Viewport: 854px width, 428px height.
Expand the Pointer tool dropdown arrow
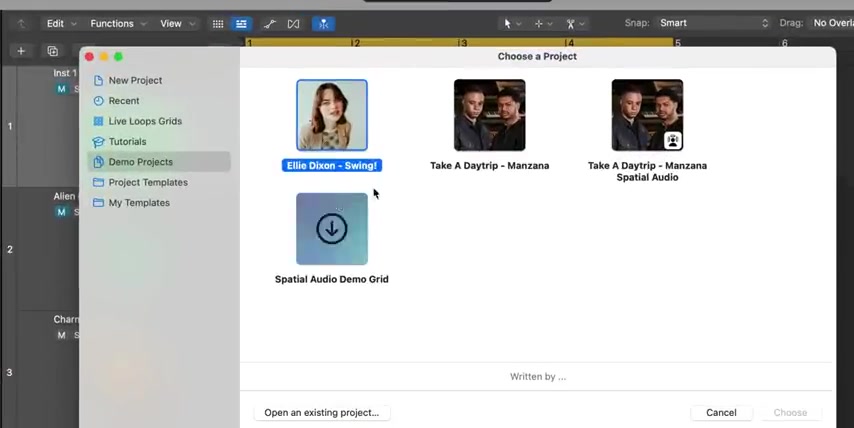coord(519,24)
